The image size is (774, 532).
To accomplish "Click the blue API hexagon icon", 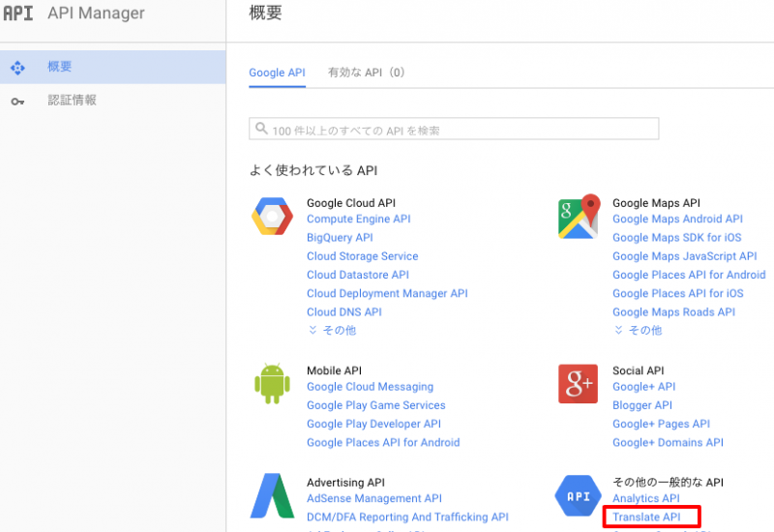I will (x=578, y=496).
